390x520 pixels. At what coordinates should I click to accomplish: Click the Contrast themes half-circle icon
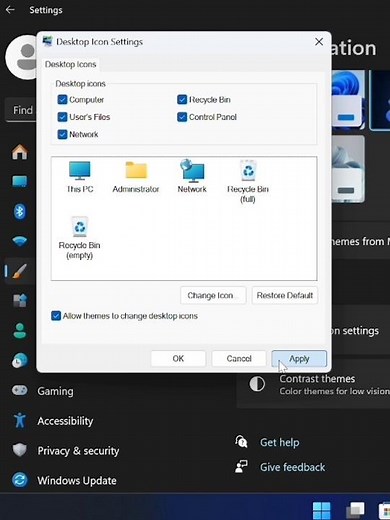point(257,384)
